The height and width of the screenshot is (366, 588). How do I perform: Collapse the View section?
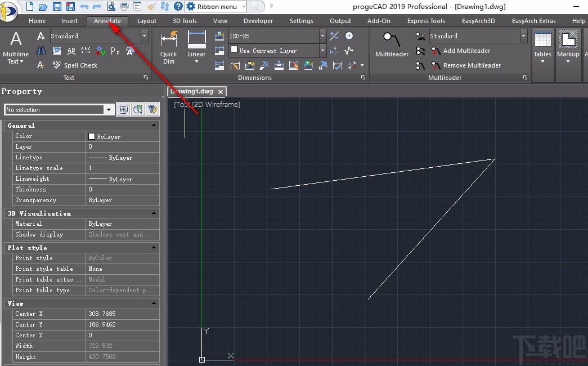pos(154,303)
